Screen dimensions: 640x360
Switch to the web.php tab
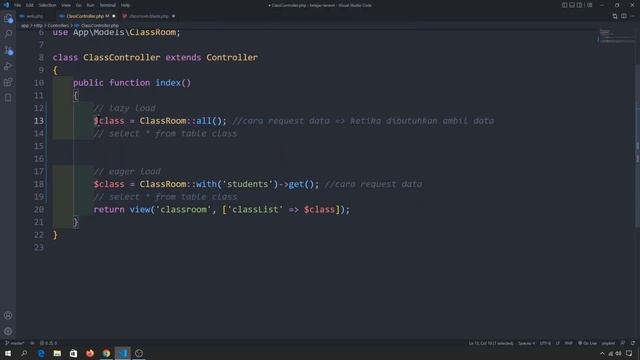click(x=35, y=16)
